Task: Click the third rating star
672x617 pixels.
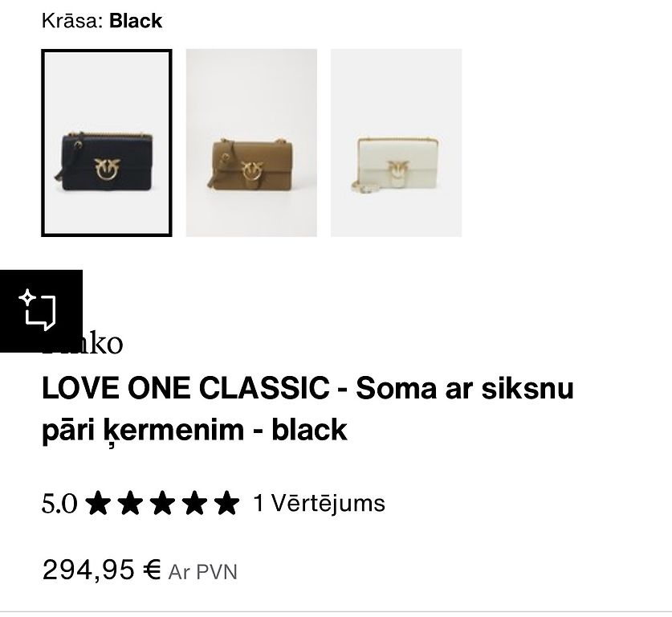Action: point(162,503)
